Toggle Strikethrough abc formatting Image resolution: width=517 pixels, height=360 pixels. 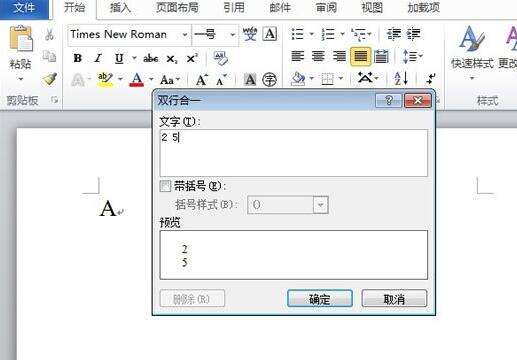pyautogui.click(x=151, y=59)
